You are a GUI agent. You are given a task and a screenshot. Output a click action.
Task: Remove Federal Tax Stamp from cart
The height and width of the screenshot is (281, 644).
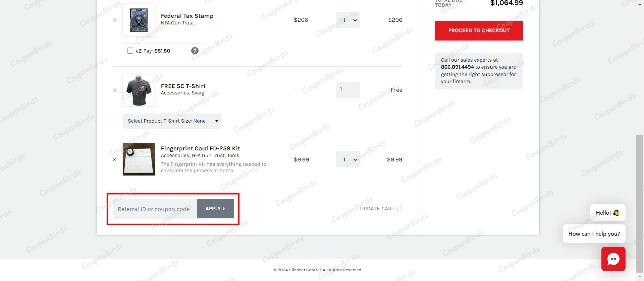(x=115, y=20)
